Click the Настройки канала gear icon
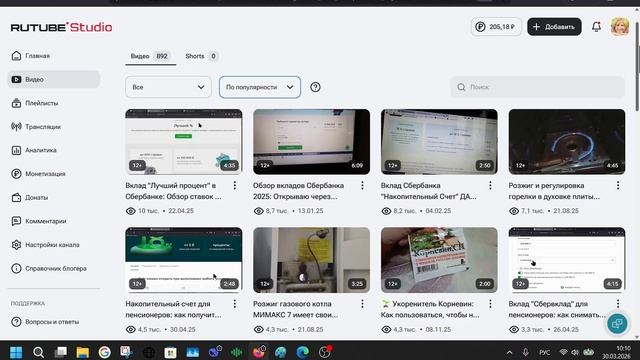The height and width of the screenshot is (360, 640). tap(16, 245)
